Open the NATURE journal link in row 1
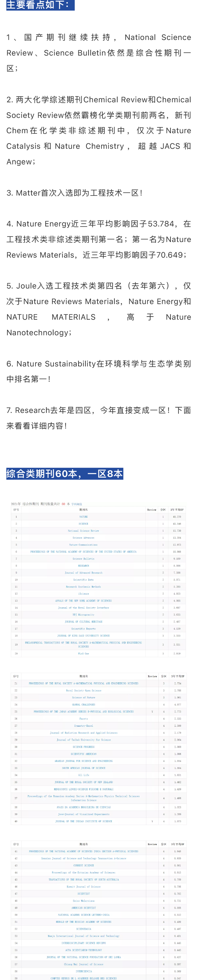 click(83, 517)
